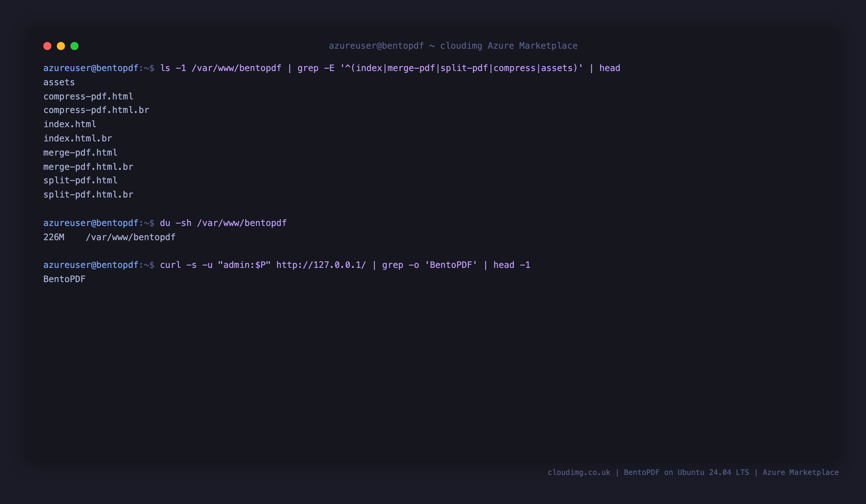This screenshot has height=504, width=866.
Task: Select the 'index.html' file name
Action: (70, 124)
